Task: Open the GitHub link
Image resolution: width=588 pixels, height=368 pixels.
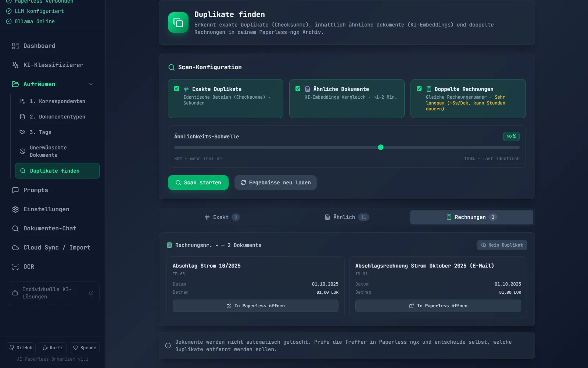Action: point(21,348)
